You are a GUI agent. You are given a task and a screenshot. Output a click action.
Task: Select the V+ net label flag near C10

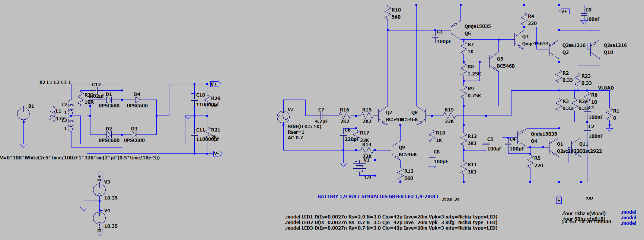tap(216, 84)
